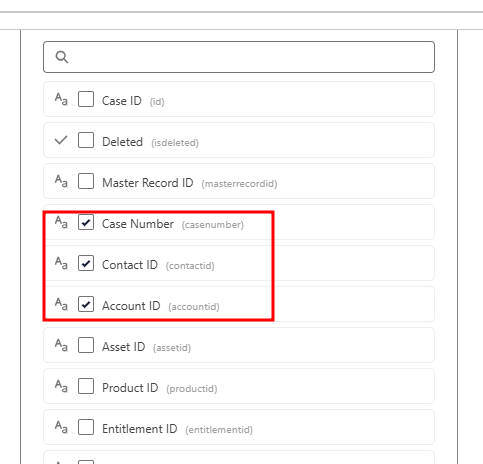Click text type icon beside Asset ID

pos(61,345)
